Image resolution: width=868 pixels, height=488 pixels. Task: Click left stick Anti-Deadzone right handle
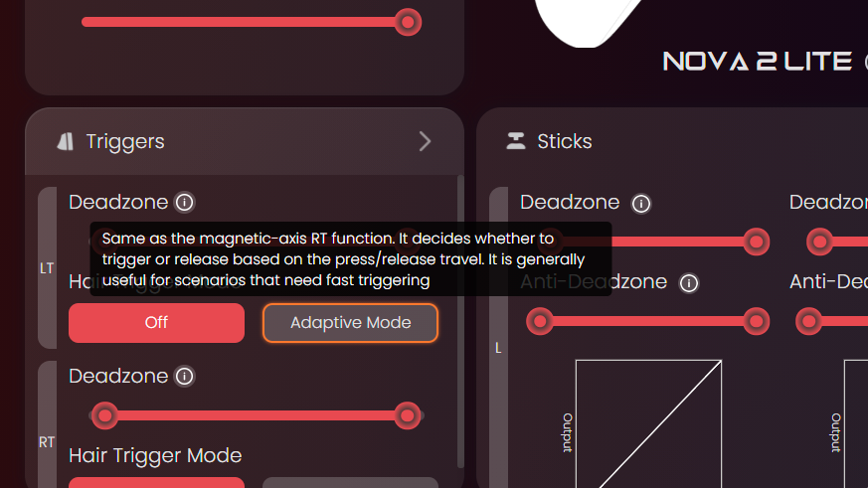(756, 321)
